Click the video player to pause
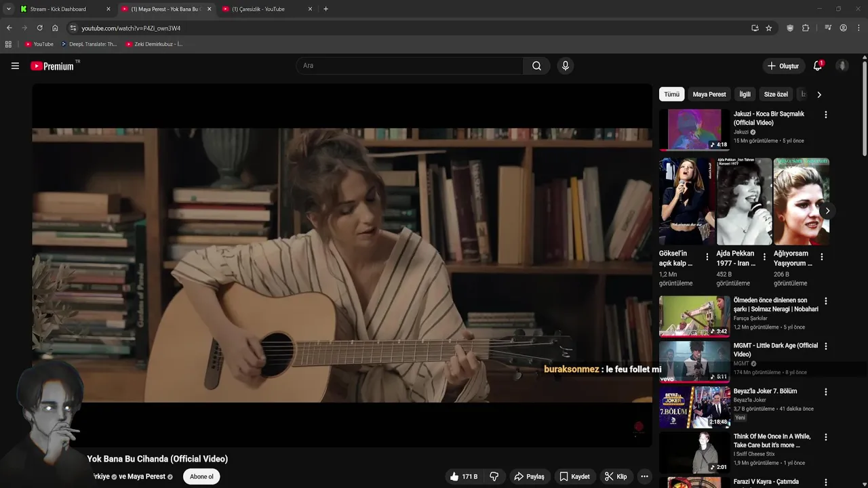Image resolution: width=868 pixels, height=488 pixels. 342,265
